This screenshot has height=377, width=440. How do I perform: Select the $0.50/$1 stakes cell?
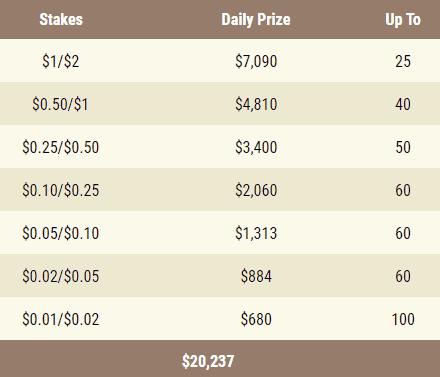(x=60, y=104)
